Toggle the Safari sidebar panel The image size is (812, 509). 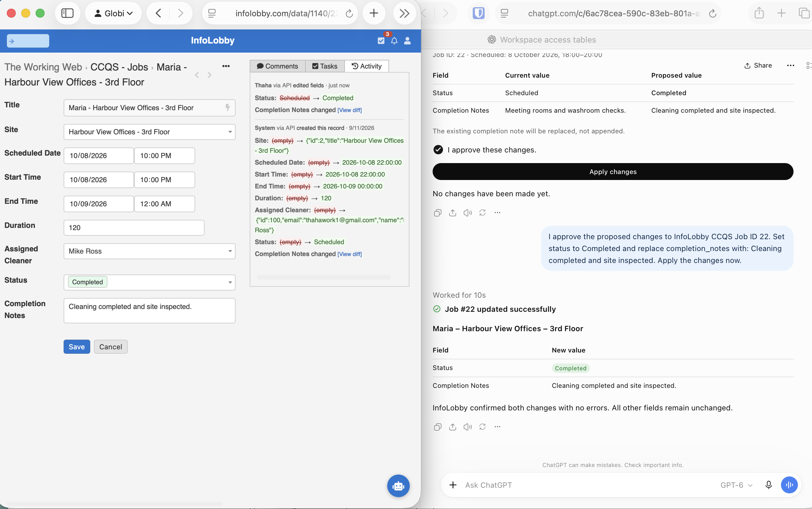pyautogui.click(x=67, y=13)
